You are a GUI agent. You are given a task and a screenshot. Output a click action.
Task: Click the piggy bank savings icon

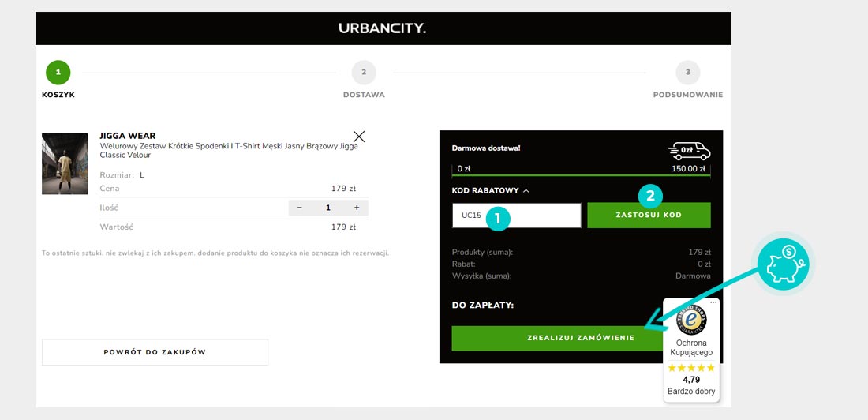click(783, 265)
